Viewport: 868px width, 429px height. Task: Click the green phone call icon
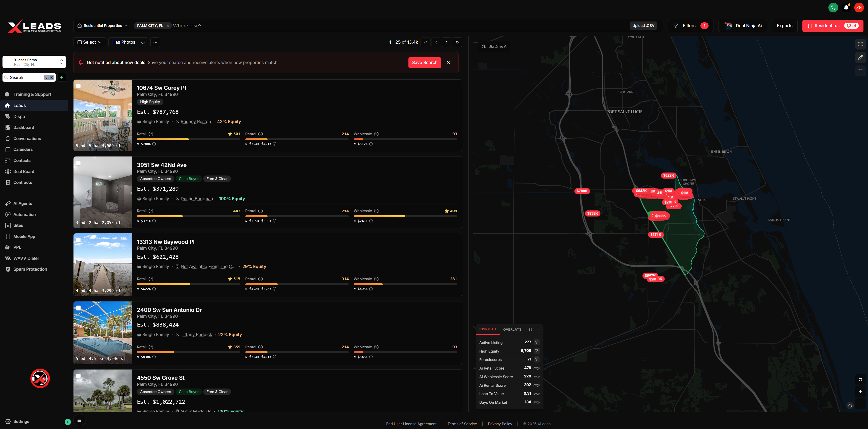coord(833,7)
